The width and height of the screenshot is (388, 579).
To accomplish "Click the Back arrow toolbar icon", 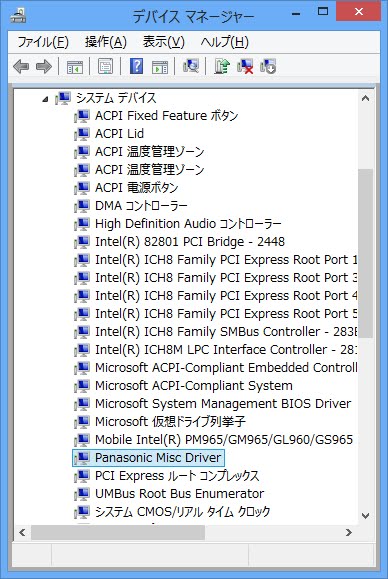I will point(21,67).
